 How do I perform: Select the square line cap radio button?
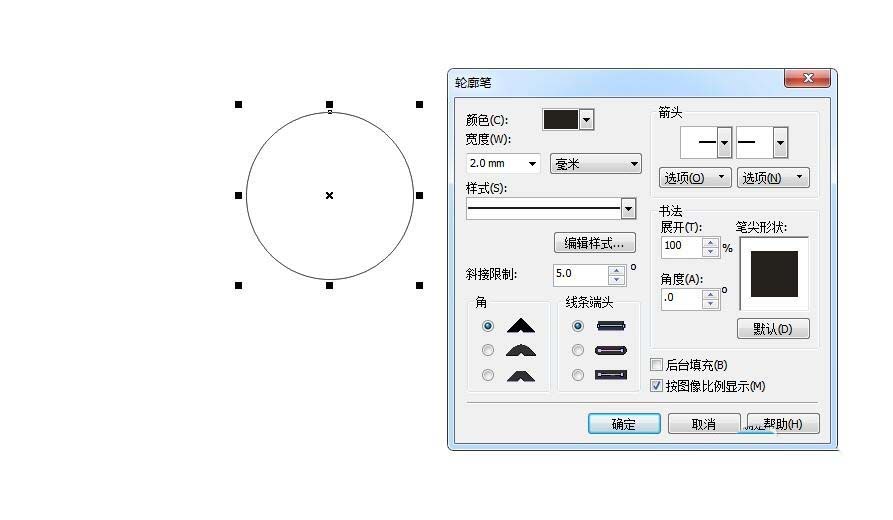click(x=577, y=326)
